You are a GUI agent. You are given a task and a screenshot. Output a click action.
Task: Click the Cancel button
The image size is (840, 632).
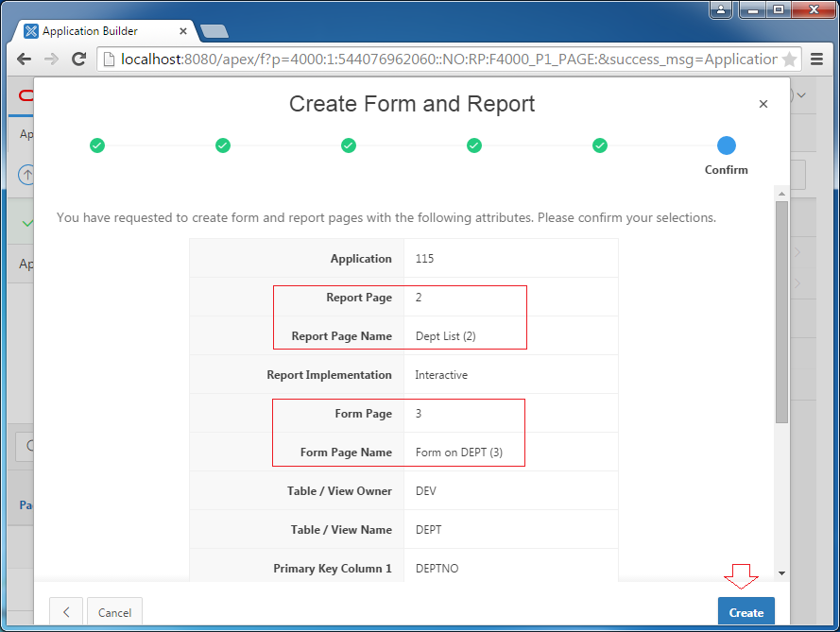pyautogui.click(x=114, y=612)
